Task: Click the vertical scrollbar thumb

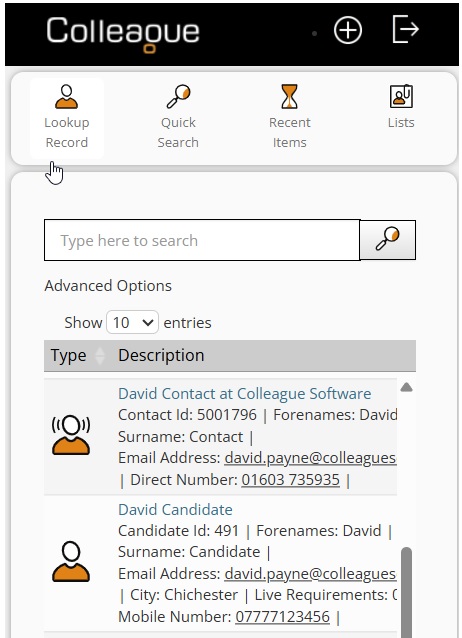Action: click(x=406, y=592)
